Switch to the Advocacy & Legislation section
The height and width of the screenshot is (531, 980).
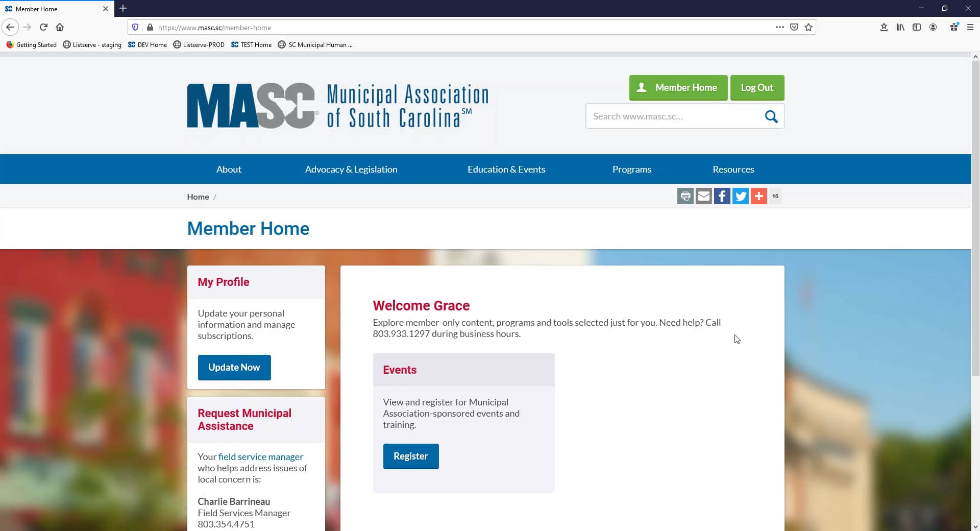351,169
